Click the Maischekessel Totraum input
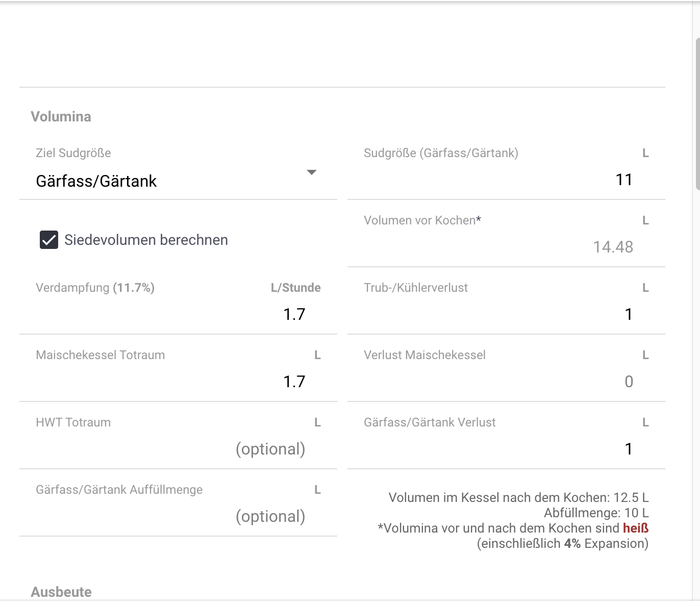Viewport: 700px width, 606px height. [179, 382]
